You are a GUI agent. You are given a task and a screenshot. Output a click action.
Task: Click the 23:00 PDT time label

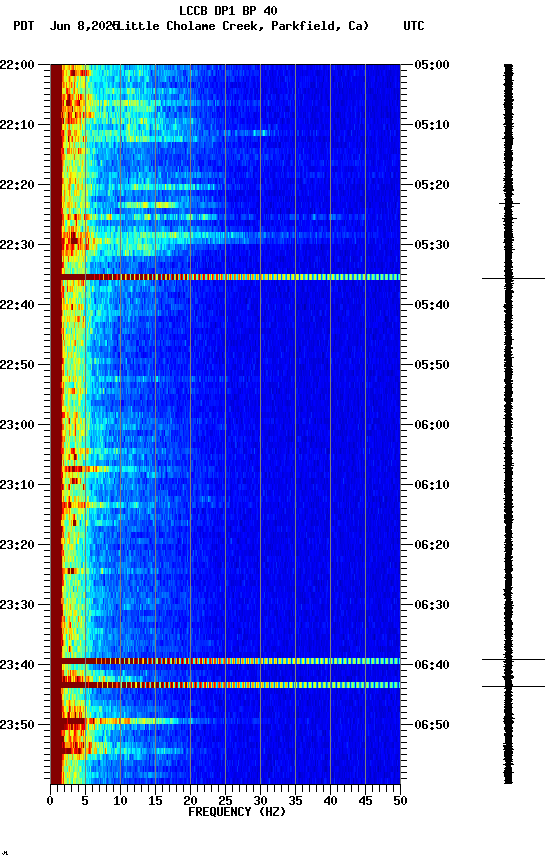17,425
